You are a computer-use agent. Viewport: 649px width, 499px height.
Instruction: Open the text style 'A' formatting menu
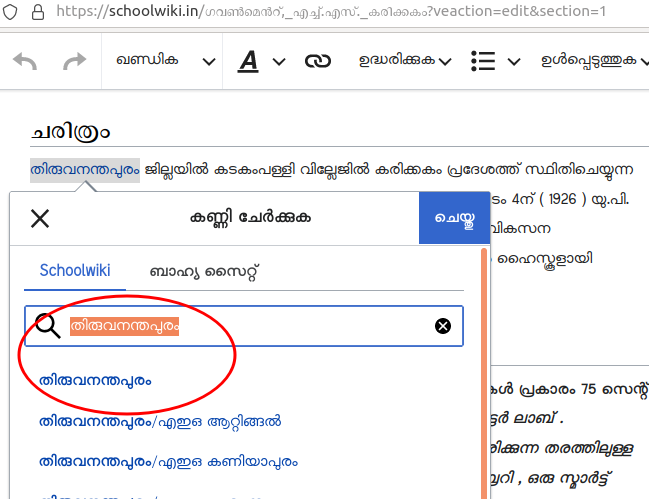point(261,62)
